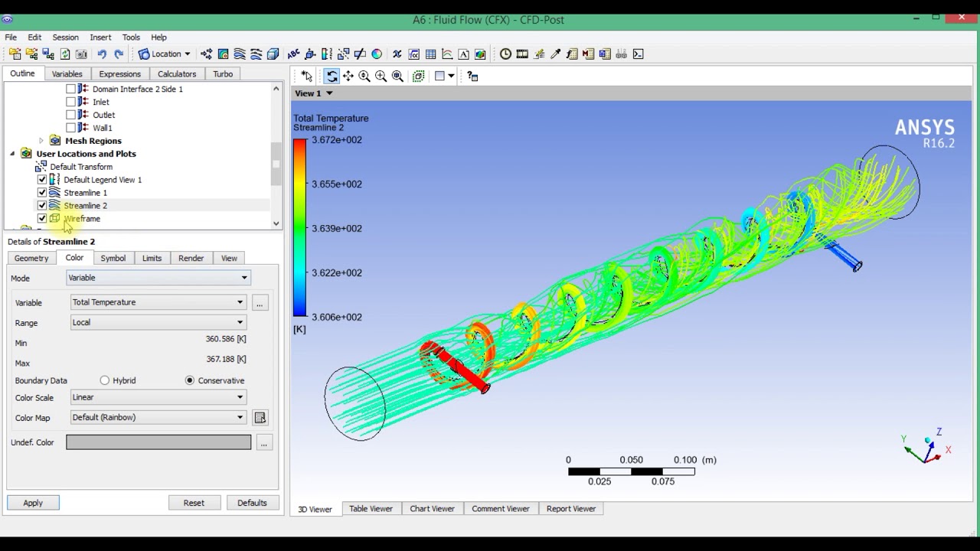Fit the view to the model
The width and height of the screenshot is (980, 551).
[x=398, y=76]
